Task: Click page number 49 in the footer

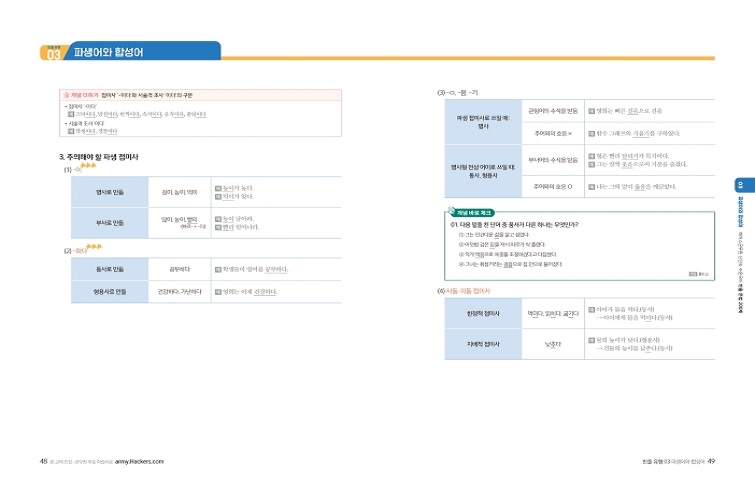Action: (710, 461)
